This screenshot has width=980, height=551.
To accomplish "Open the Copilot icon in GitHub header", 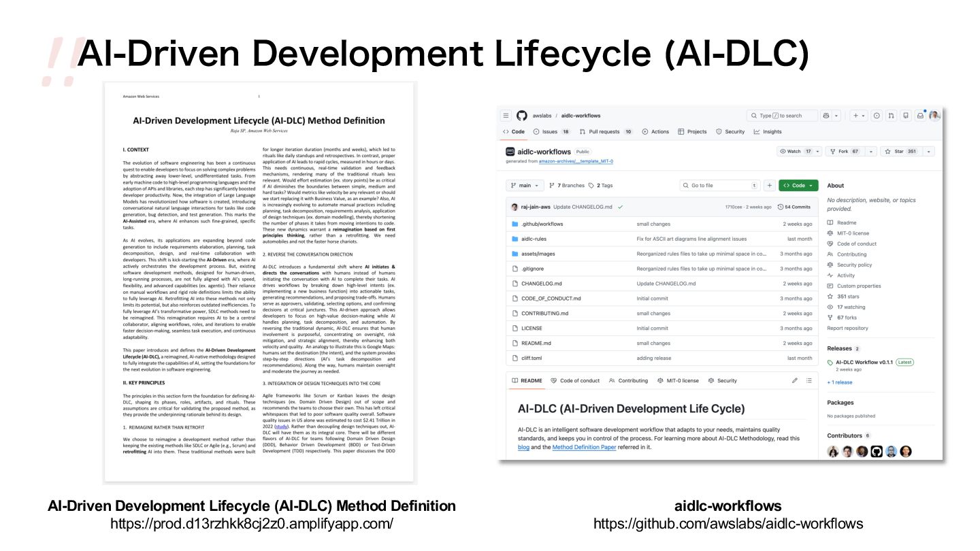I will coord(826,116).
